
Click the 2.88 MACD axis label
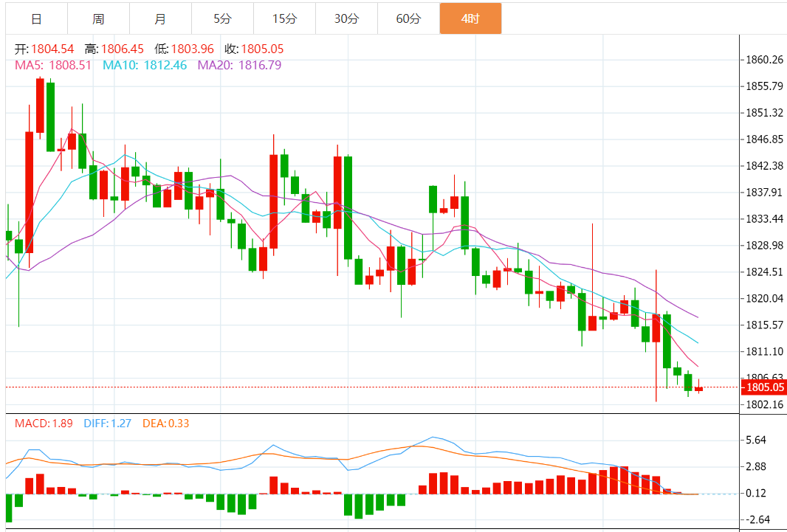(x=756, y=467)
